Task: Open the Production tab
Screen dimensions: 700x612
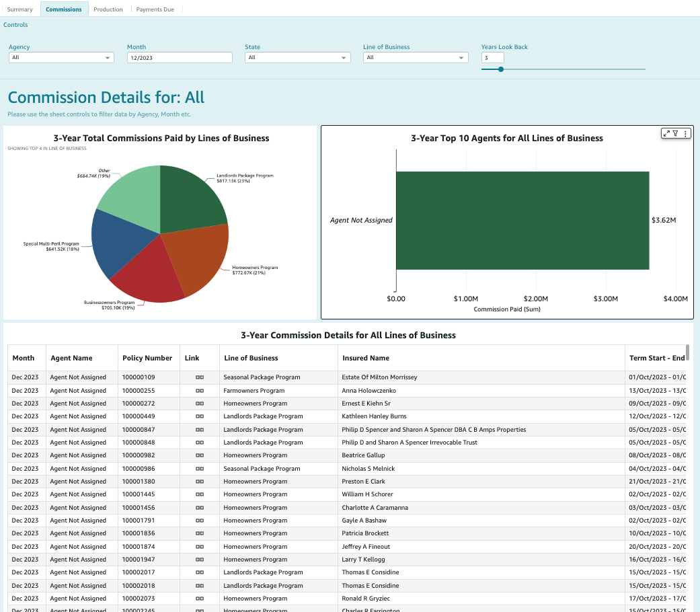Action: tap(108, 9)
